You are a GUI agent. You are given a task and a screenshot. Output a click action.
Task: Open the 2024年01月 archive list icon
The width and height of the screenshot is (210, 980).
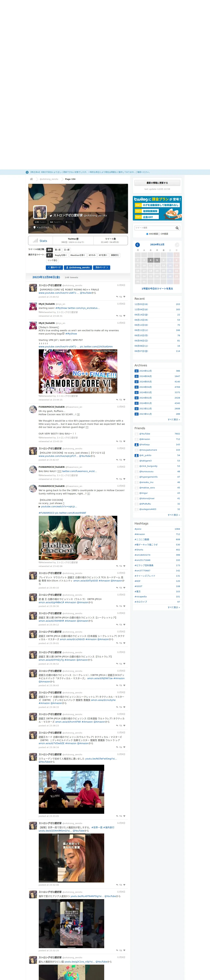click(136, 403)
